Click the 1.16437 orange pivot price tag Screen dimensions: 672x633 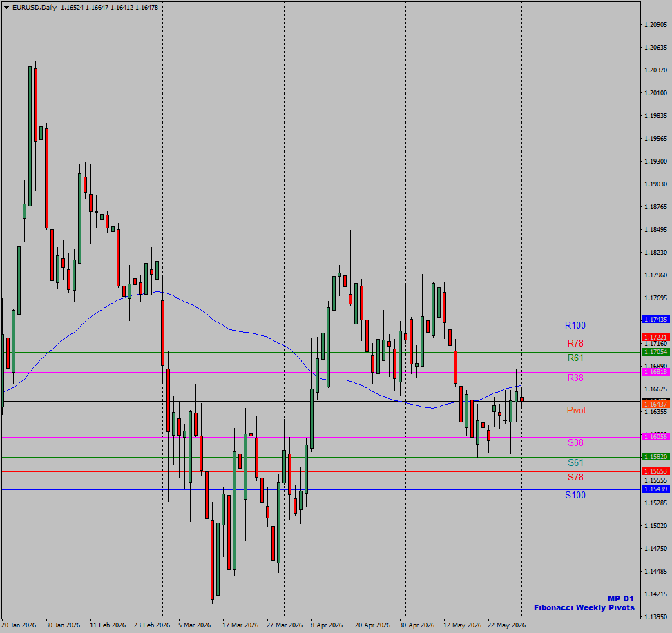[655, 405]
